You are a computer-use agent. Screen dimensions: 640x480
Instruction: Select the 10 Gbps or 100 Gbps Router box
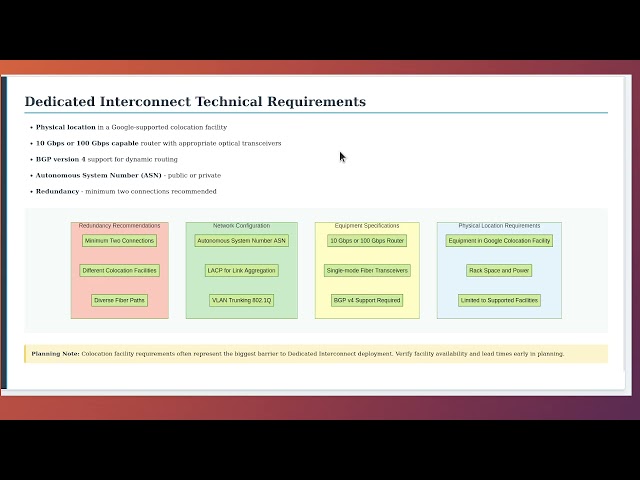(x=367, y=241)
